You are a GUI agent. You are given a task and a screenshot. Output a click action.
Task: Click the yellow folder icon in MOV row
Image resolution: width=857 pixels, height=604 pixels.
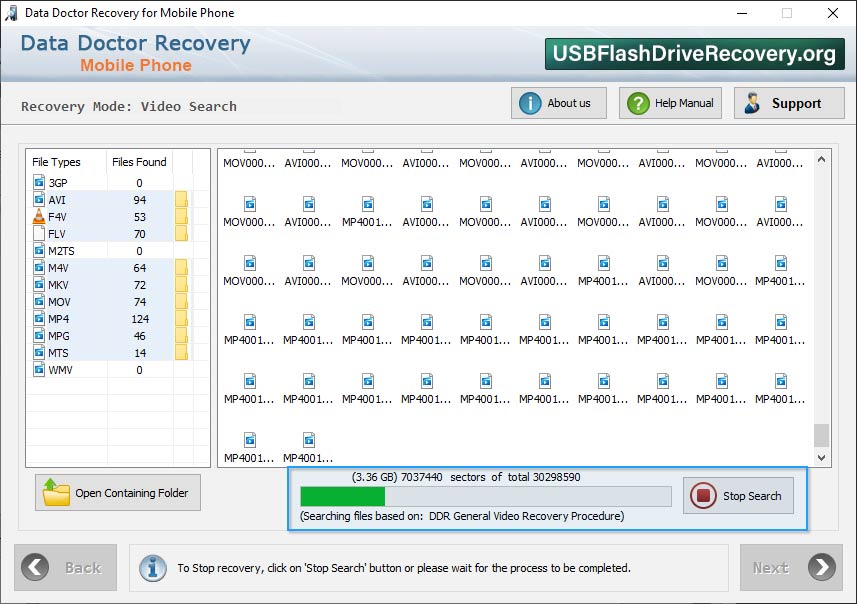pos(181,301)
